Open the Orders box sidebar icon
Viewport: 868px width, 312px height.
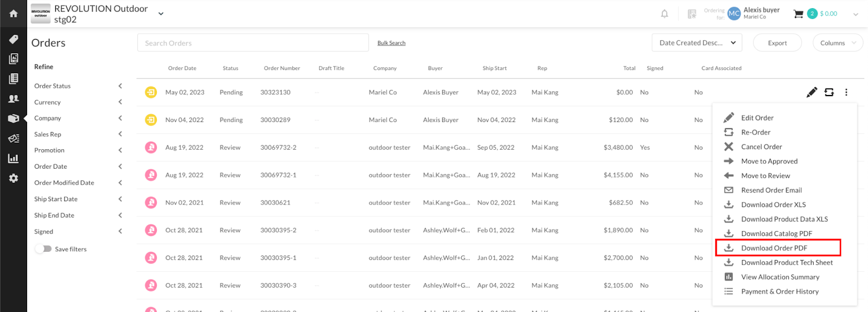[14, 118]
